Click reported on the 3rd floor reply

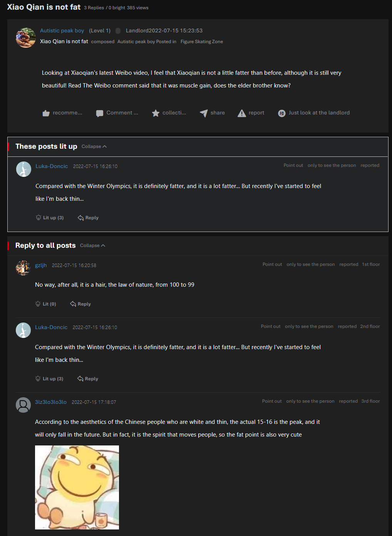(x=348, y=401)
